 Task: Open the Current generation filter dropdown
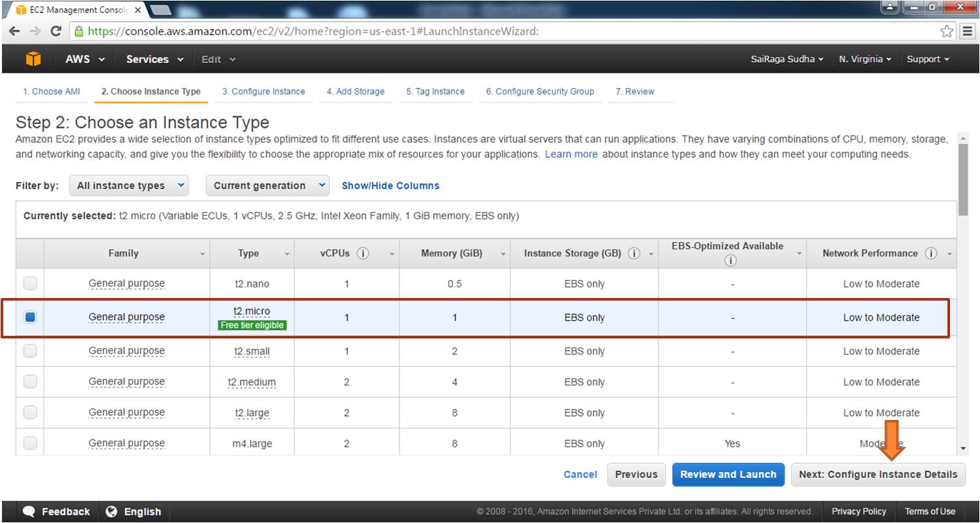coord(268,185)
